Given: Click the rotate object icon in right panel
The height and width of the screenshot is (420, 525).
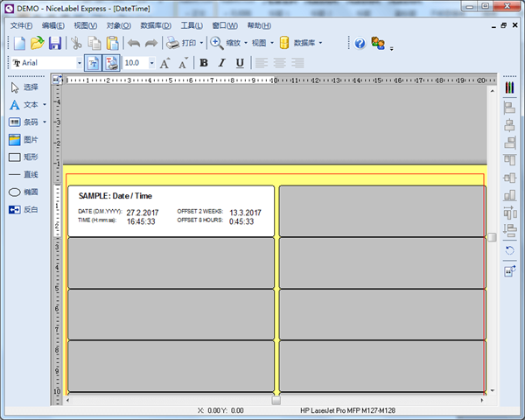Looking at the screenshot, I should click(509, 250).
